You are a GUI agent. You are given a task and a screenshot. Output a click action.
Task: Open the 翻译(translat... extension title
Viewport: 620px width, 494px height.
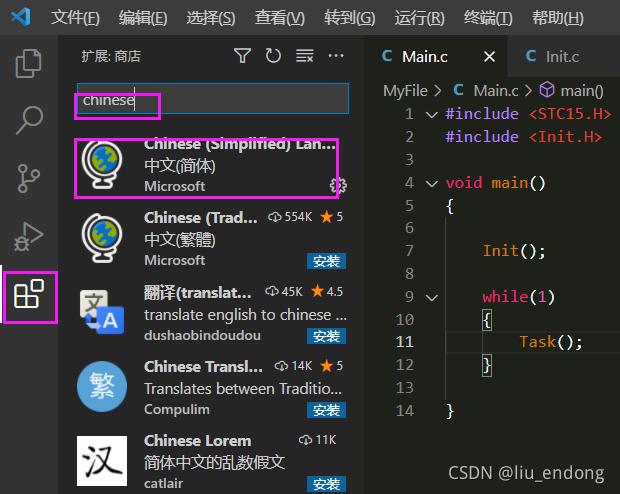coord(198,293)
